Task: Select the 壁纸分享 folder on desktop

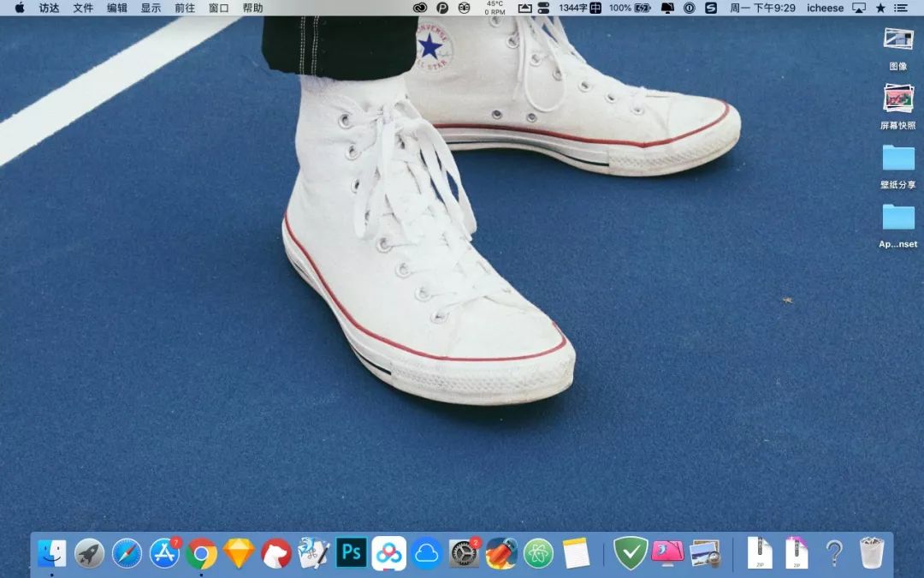Action: (898, 158)
